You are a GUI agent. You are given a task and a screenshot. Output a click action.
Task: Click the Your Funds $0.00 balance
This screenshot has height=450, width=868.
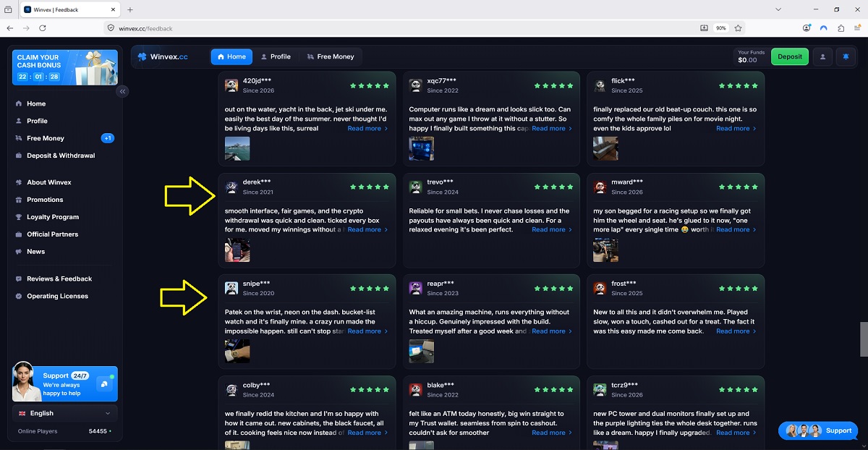point(750,56)
